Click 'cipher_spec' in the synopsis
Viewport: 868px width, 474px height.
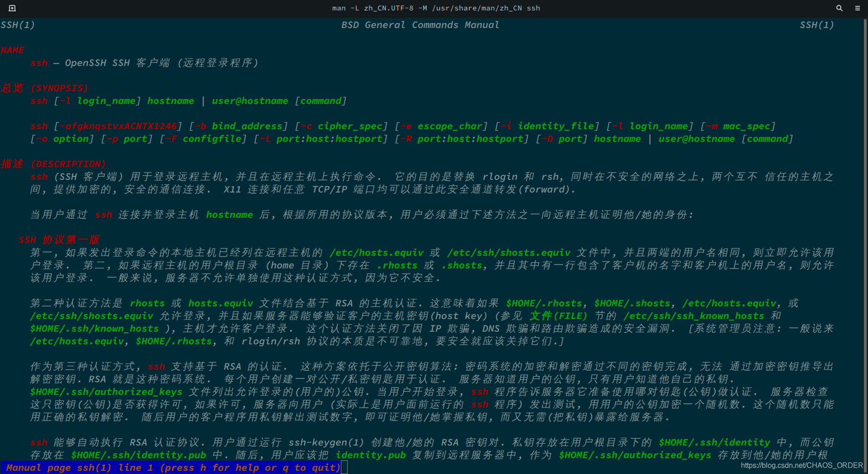coord(350,126)
